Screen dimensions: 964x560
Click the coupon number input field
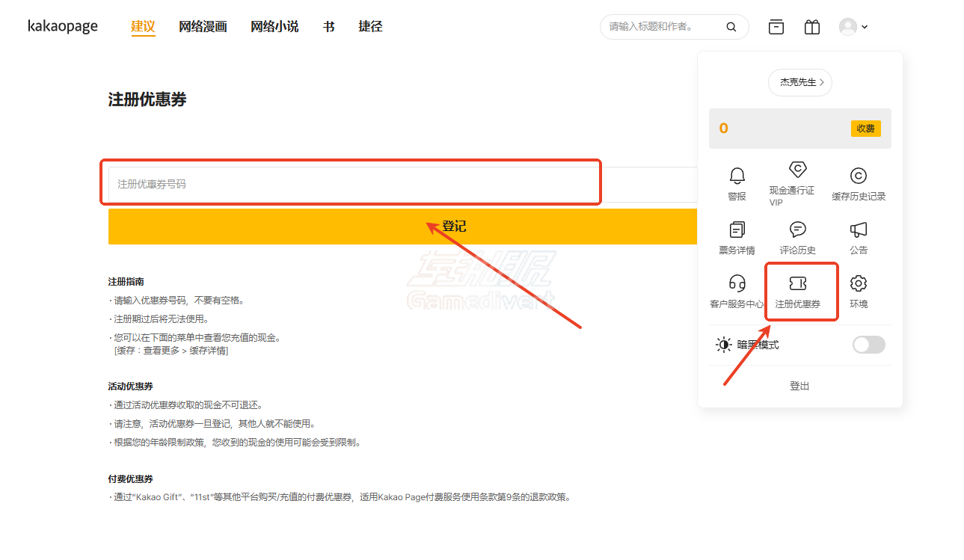(x=351, y=182)
